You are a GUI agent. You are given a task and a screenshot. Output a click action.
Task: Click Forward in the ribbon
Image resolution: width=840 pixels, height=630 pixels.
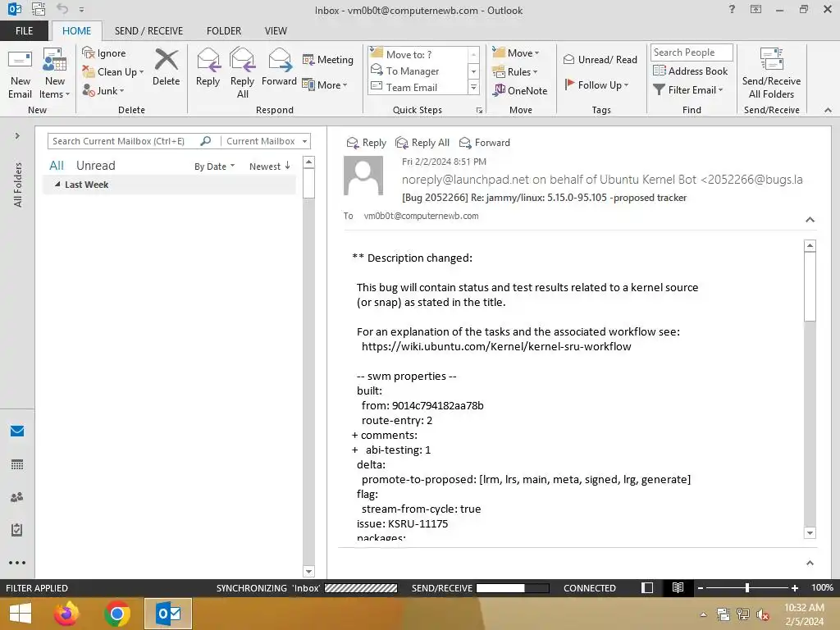(x=279, y=67)
